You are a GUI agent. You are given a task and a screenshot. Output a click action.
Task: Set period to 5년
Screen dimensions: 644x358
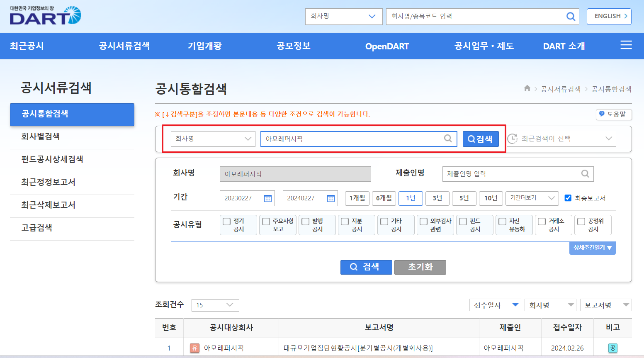[464, 198]
